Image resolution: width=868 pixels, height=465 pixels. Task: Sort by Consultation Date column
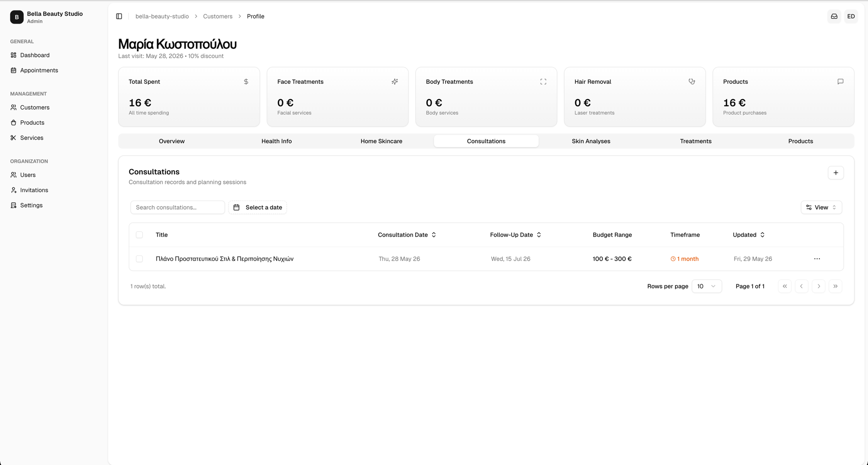[407, 235]
